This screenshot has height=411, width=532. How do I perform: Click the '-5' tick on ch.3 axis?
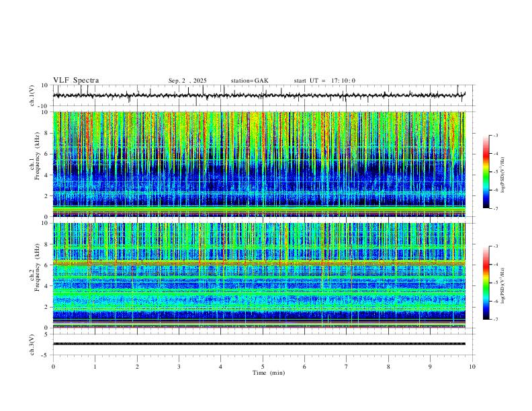point(45,355)
